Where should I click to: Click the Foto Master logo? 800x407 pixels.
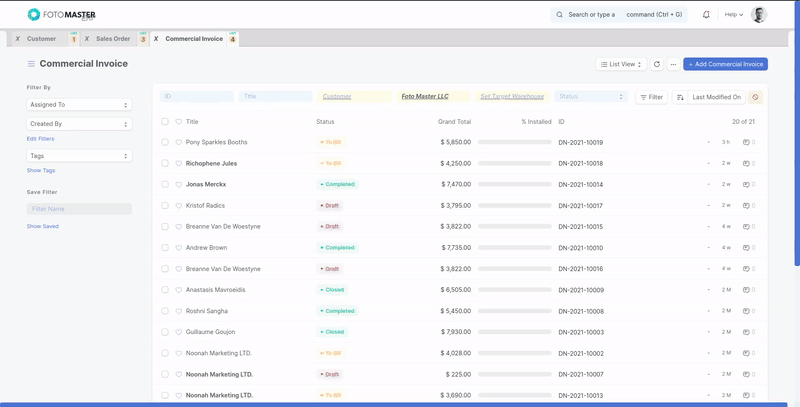[x=61, y=15]
